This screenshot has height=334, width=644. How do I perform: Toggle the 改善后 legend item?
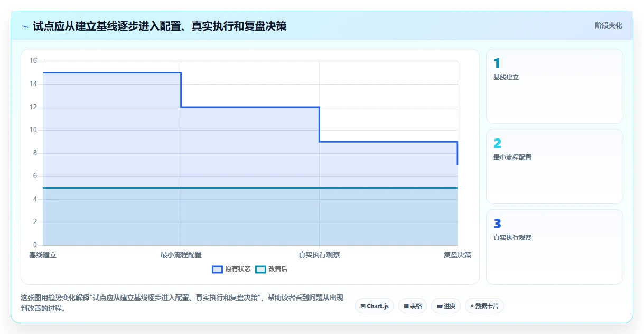coord(272,269)
